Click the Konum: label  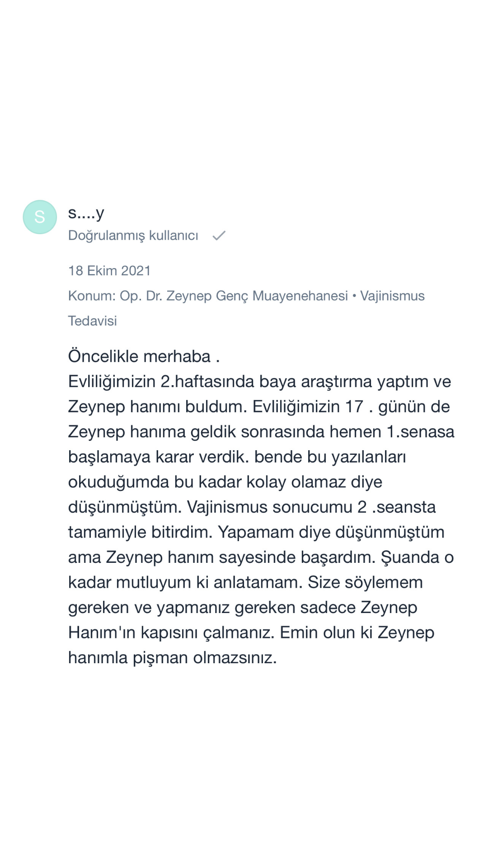[92, 296]
